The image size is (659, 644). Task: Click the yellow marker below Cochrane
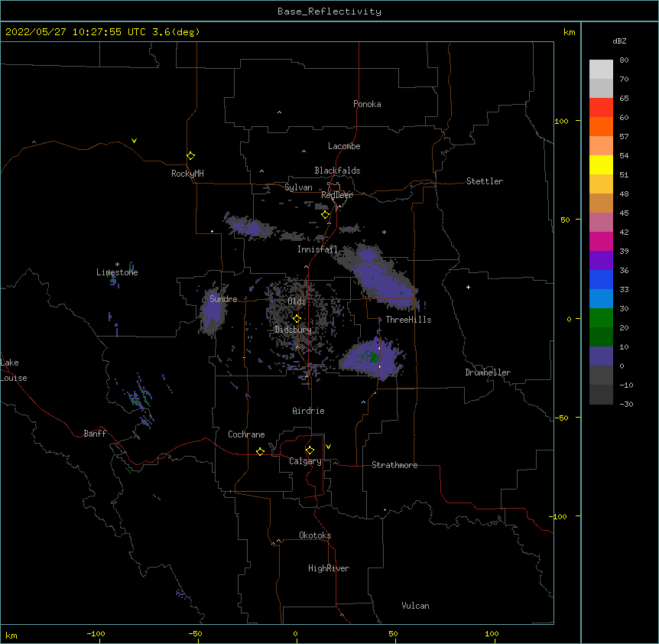point(260,451)
